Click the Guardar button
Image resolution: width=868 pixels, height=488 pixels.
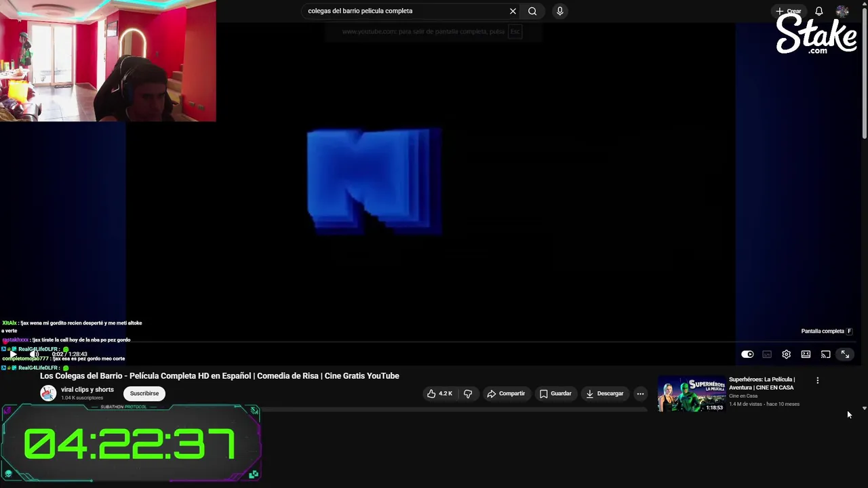[555, 393]
